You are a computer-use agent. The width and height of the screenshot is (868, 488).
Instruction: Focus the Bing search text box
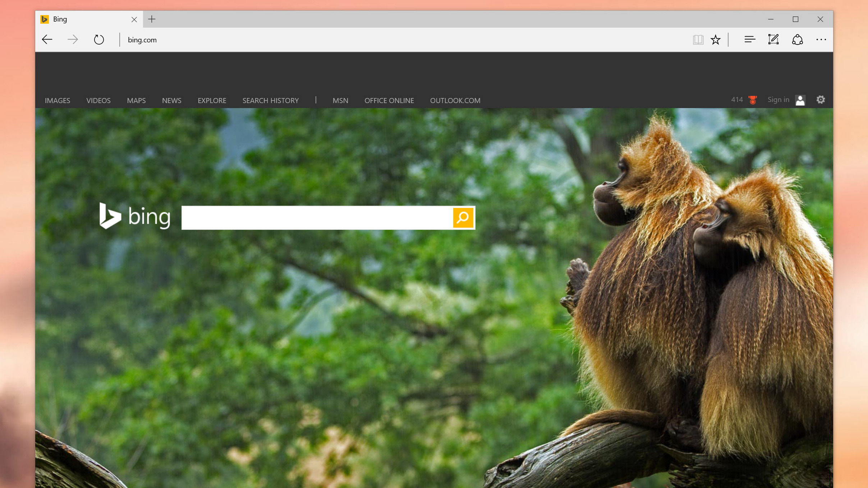click(317, 218)
